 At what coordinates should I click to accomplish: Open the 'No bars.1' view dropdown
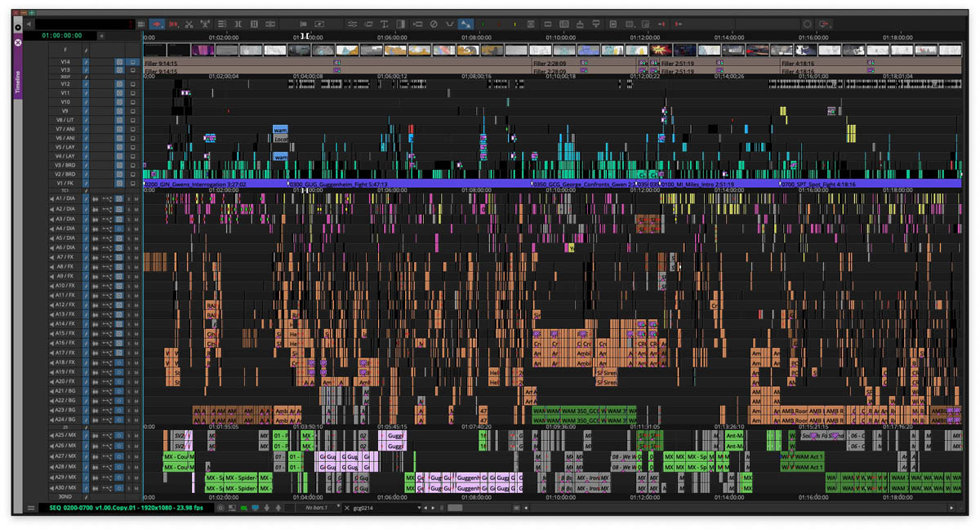point(318,508)
